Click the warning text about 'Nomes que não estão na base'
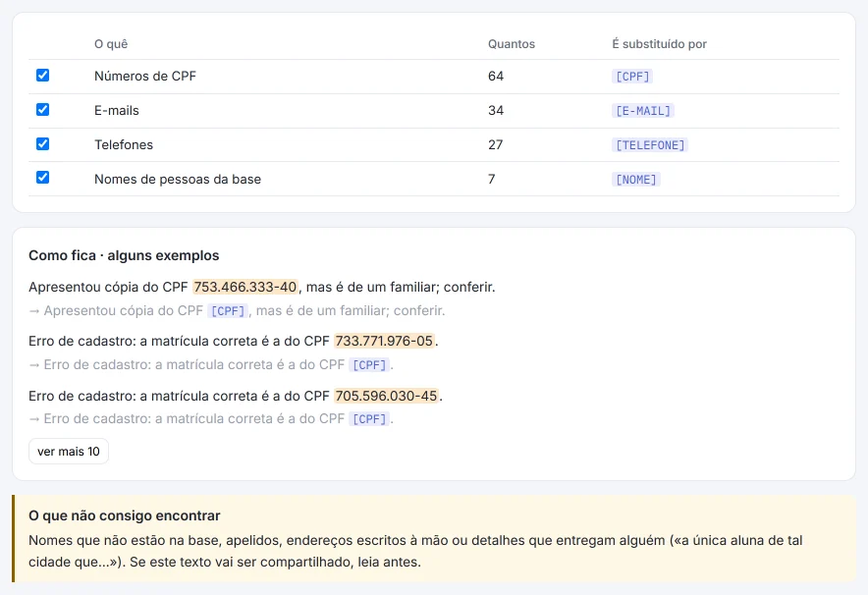The image size is (868, 595). tap(415, 551)
